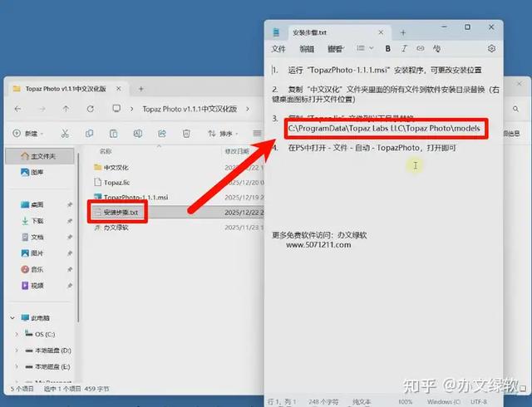Click the Copy icon in Explorer toolbar

tap(89, 134)
